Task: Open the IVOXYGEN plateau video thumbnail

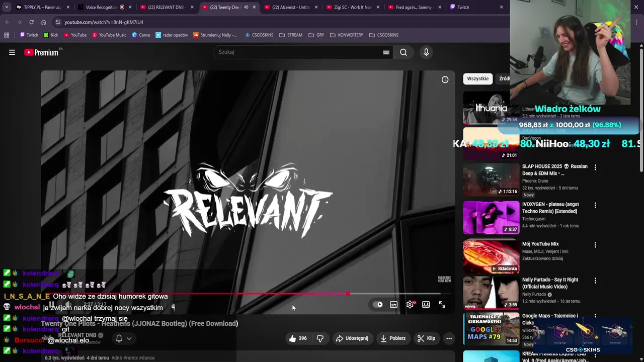Action: (491, 217)
